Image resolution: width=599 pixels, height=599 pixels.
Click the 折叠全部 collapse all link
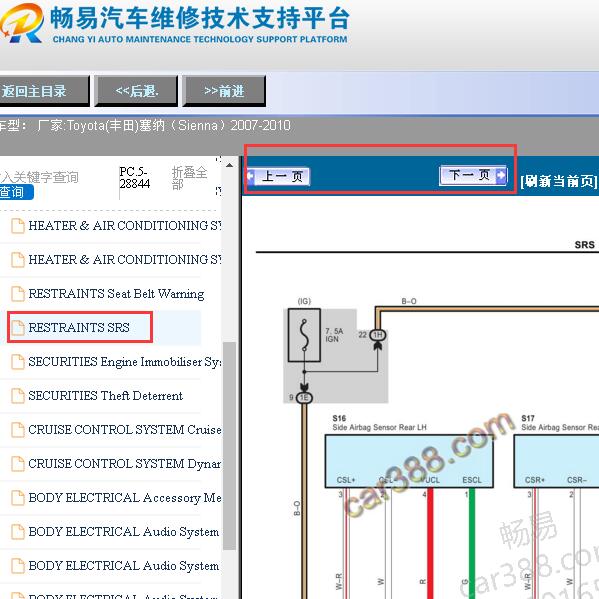(x=189, y=178)
